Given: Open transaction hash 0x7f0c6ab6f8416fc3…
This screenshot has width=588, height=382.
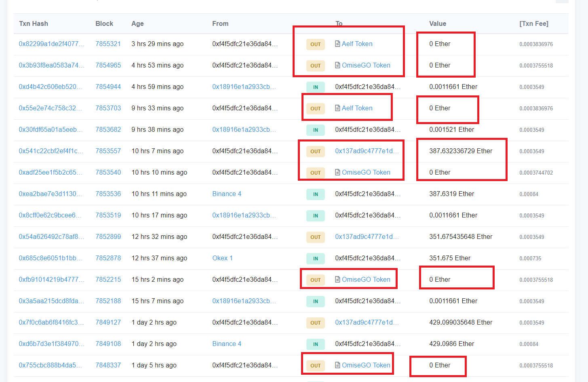Looking at the screenshot, I should pos(52,322).
